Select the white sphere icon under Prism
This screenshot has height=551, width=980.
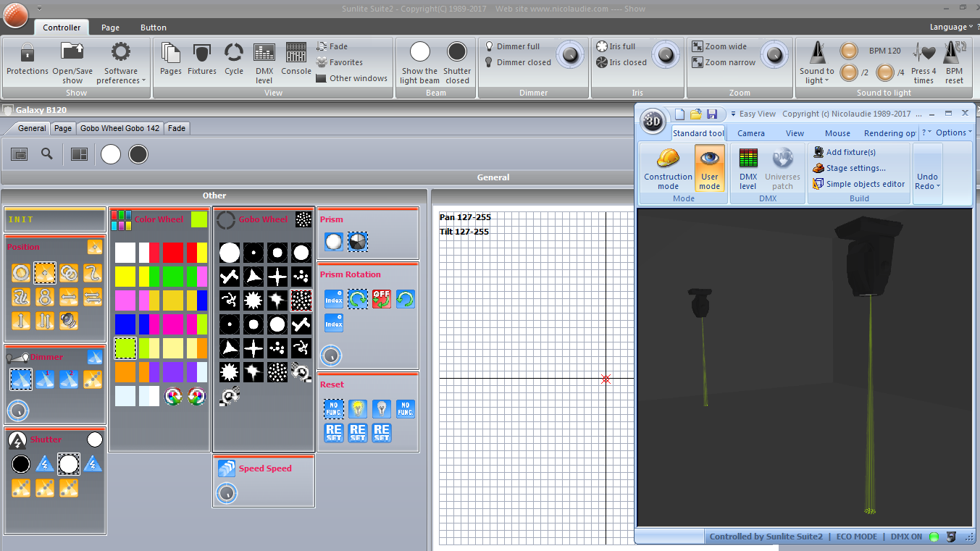333,242
